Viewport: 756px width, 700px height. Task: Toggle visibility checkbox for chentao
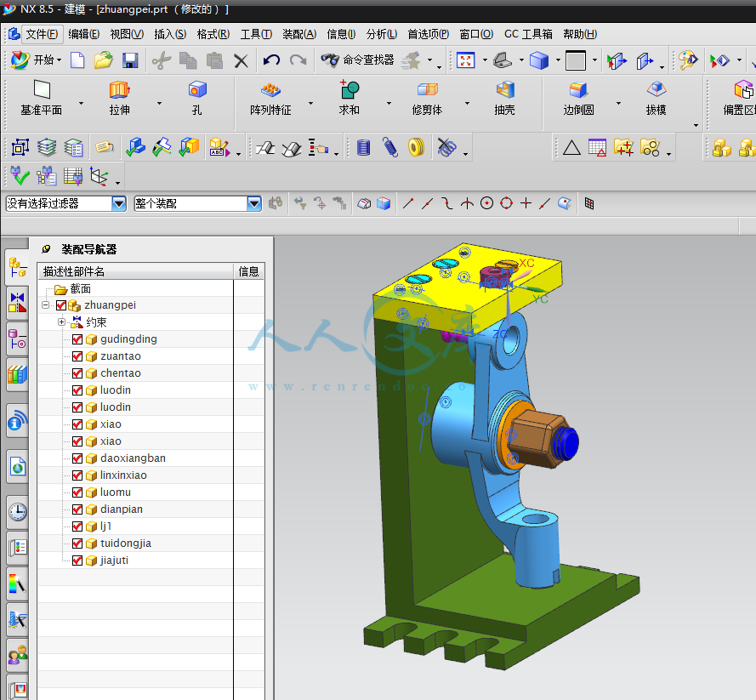point(77,373)
